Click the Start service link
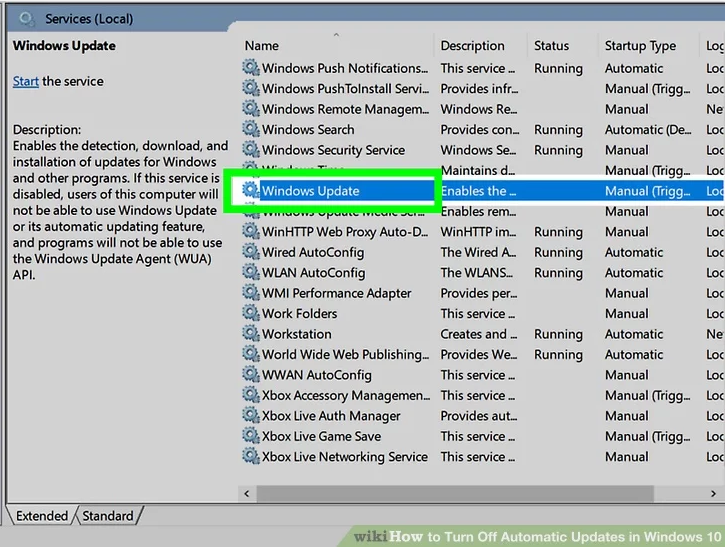 tap(25, 82)
